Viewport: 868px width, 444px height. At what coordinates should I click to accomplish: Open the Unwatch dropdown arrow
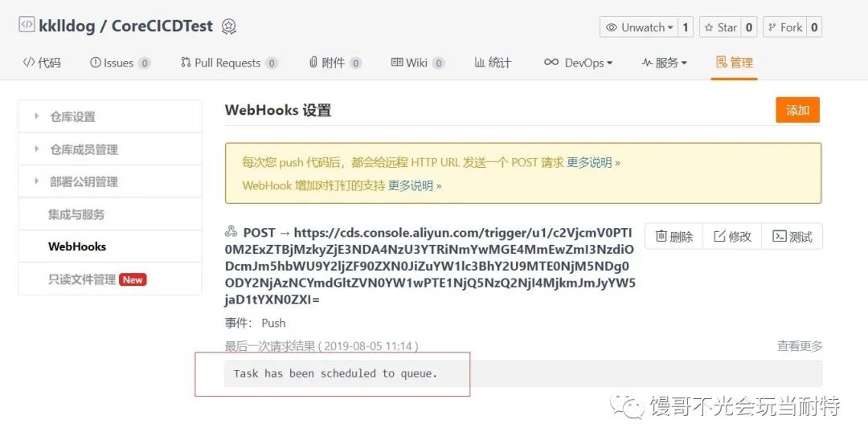click(x=670, y=27)
